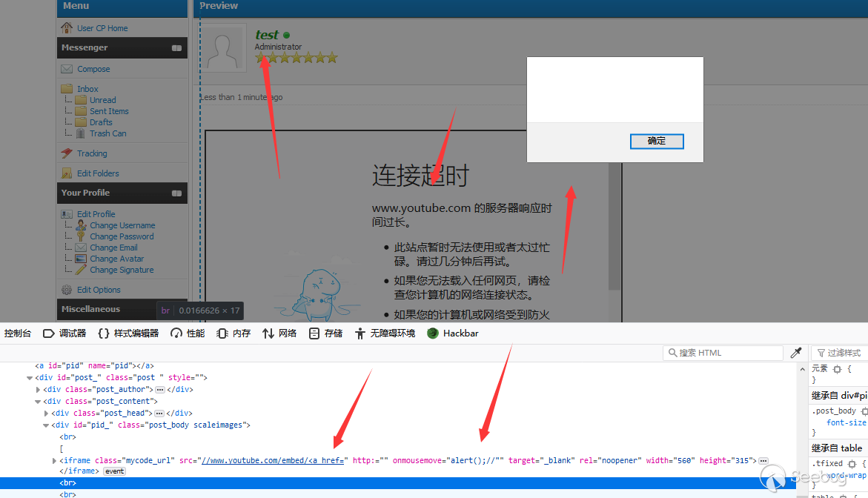Viewport: 868px width, 498px height.
Task: Collapse the post_body scaleimages div node
Action: coord(46,425)
